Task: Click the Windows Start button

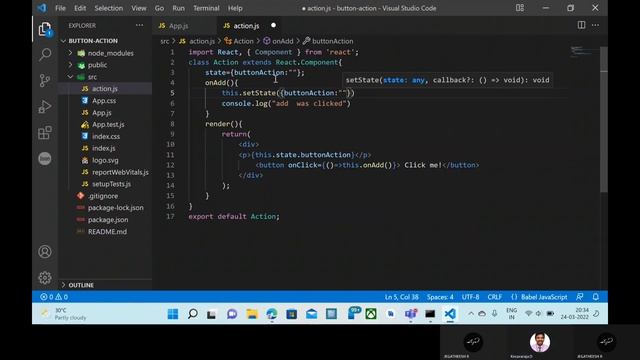Action: coord(173,313)
